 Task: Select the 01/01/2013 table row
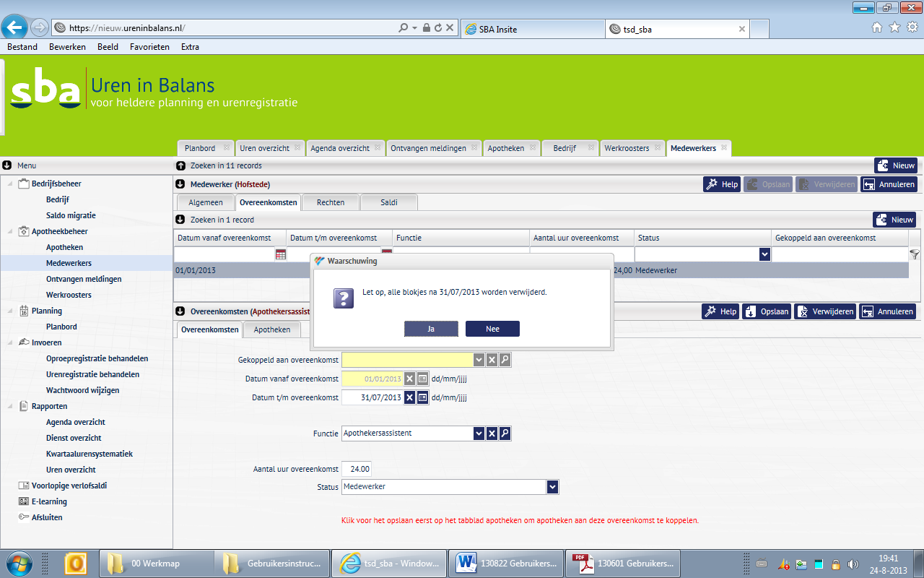541,270
